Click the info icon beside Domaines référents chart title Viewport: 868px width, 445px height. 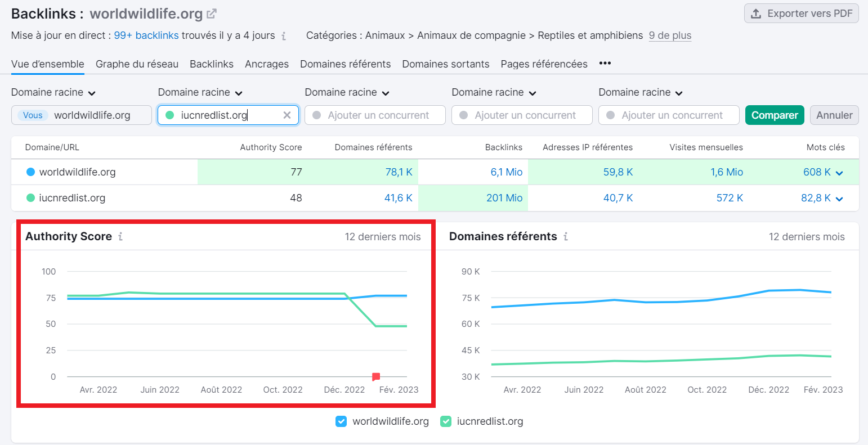click(x=565, y=237)
